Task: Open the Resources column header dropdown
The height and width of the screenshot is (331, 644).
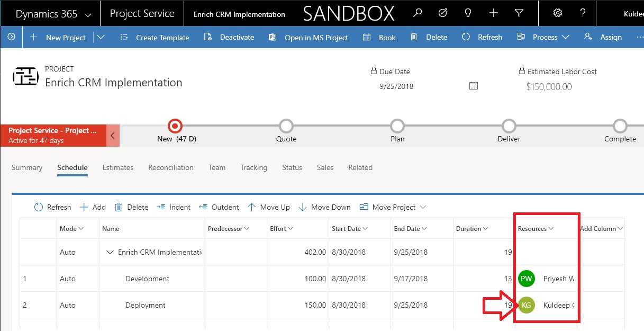Action: (x=551, y=229)
